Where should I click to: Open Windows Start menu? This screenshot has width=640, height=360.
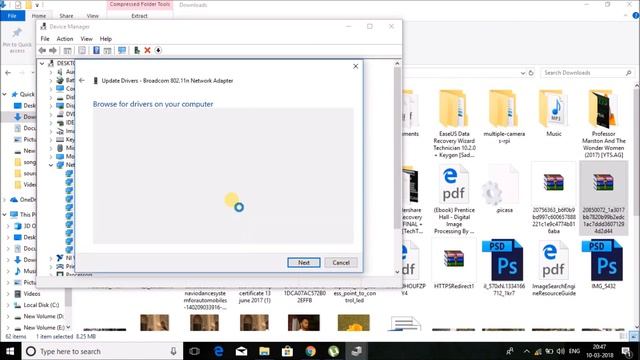[x=10, y=351]
